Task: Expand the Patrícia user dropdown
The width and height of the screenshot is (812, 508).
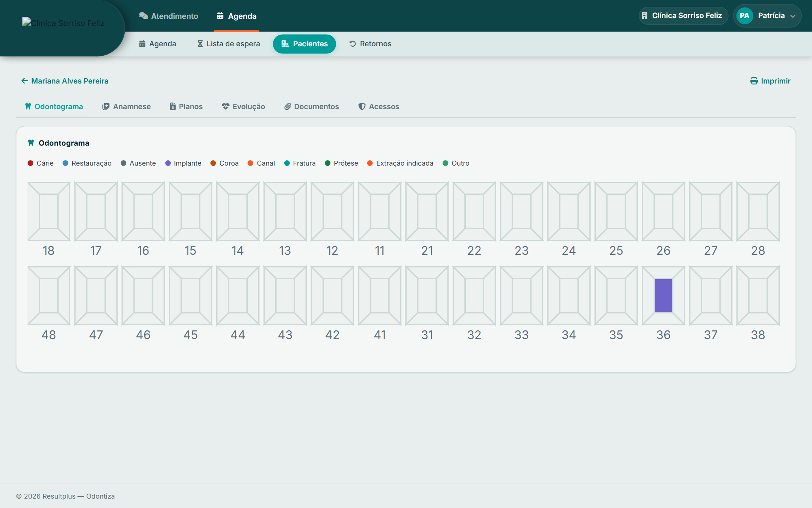Action: 767,15
